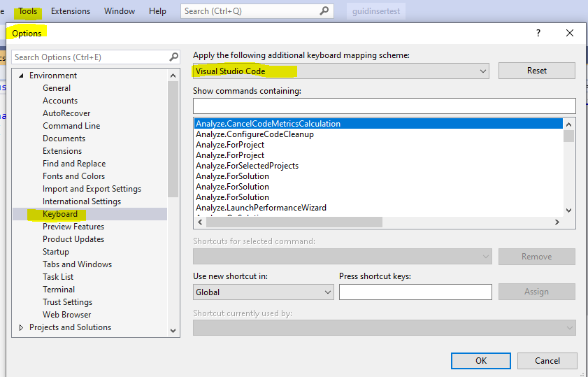Select International Settings
The height and width of the screenshot is (377, 588).
[x=82, y=201]
